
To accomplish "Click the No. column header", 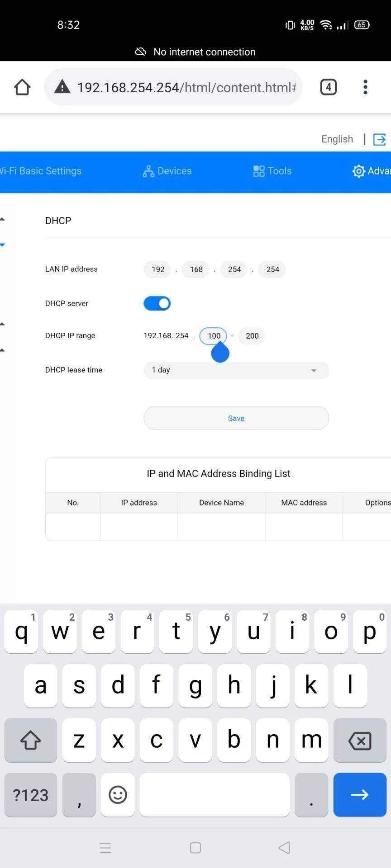I will tap(73, 503).
